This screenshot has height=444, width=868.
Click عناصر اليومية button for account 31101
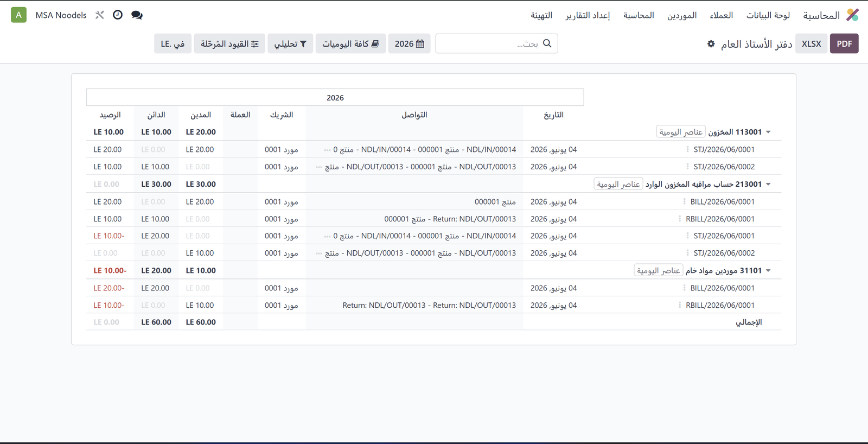pyautogui.click(x=659, y=270)
